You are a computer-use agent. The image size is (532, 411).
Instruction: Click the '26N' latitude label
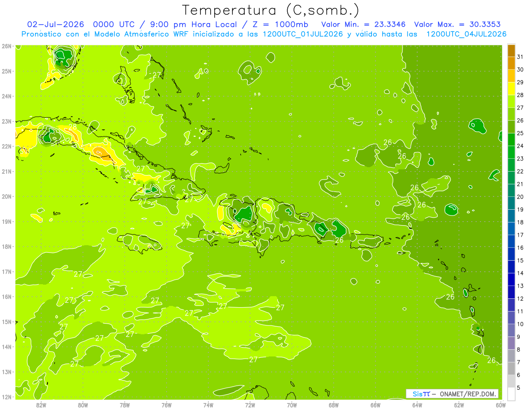(x=7, y=46)
